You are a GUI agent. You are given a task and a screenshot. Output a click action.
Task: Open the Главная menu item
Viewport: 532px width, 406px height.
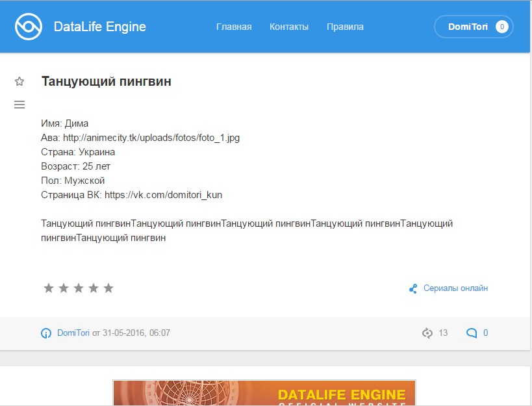point(234,27)
